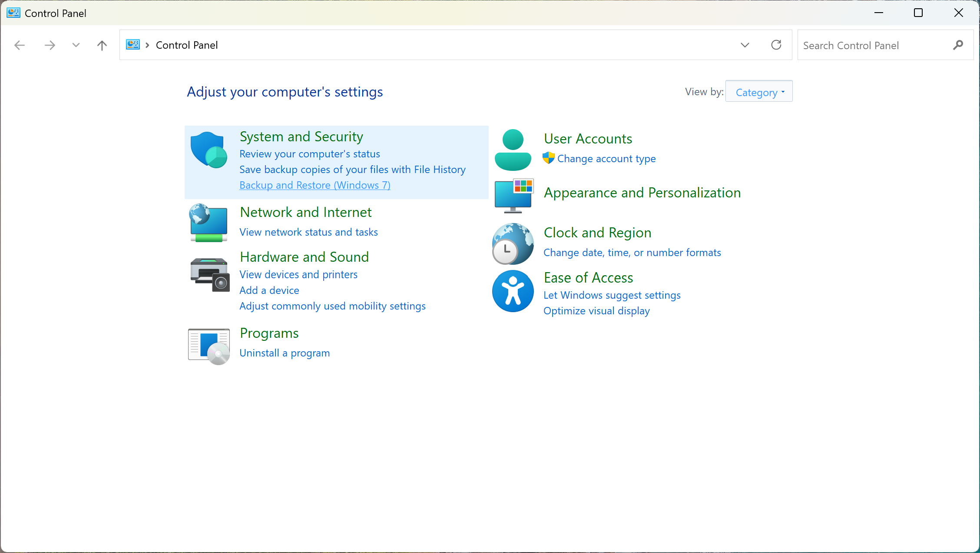Open the recent locations chevron dropdown
The image size is (980, 553).
[76, 45]
